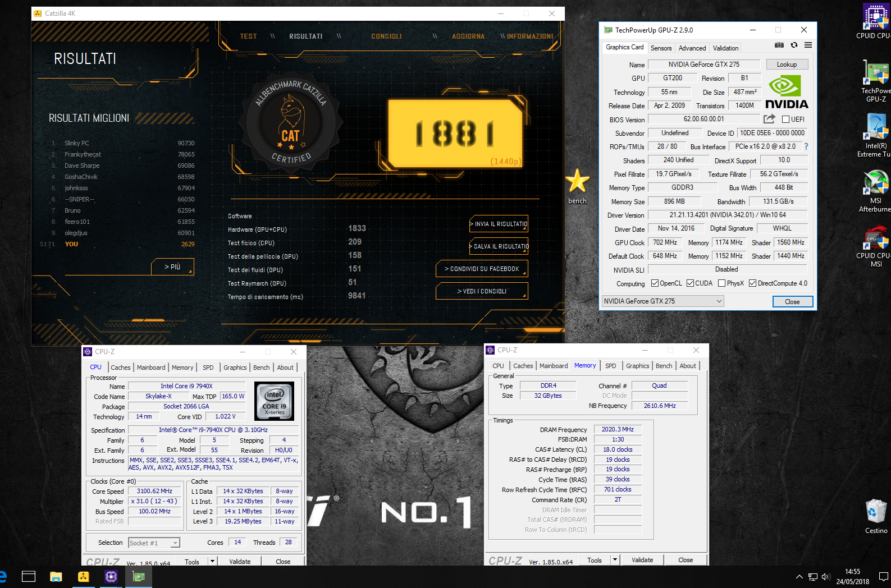The image size is (891, 588).
Task: Click the Core Speed value 3100.62 MHz
Action: coord(154,491)
